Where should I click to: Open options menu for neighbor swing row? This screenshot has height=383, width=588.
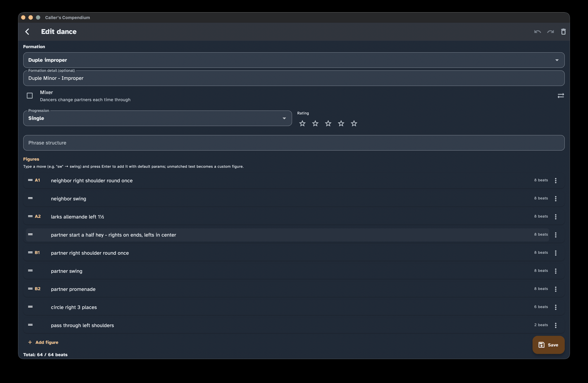[x=556, y=199]
